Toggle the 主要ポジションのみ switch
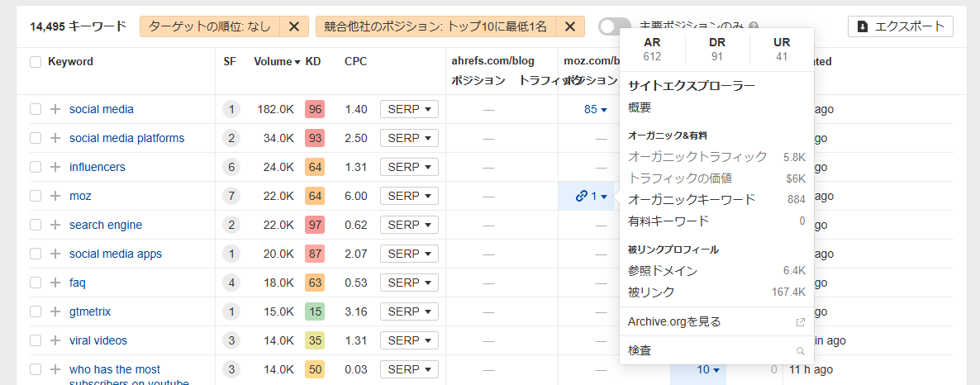This screenshot has width=980, height=385. tap(615, 26)
